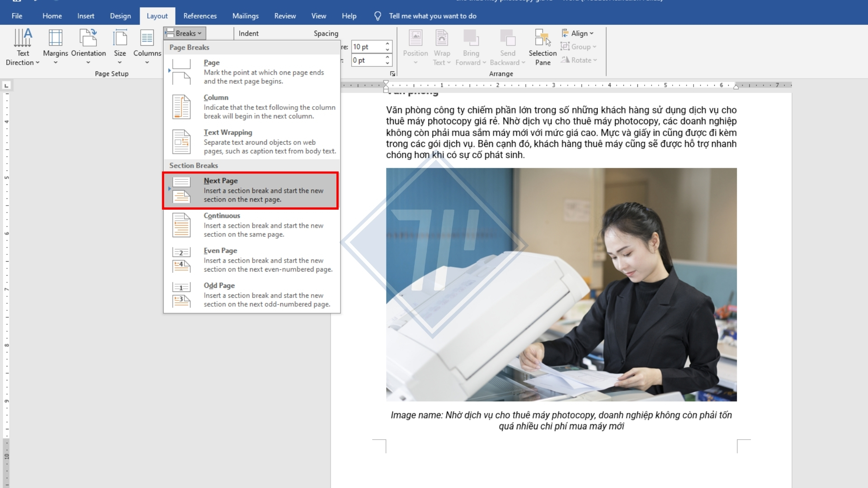Increase the 10 pt spacing value
Viewport: 868px width, 488px height.
[387, 44]
